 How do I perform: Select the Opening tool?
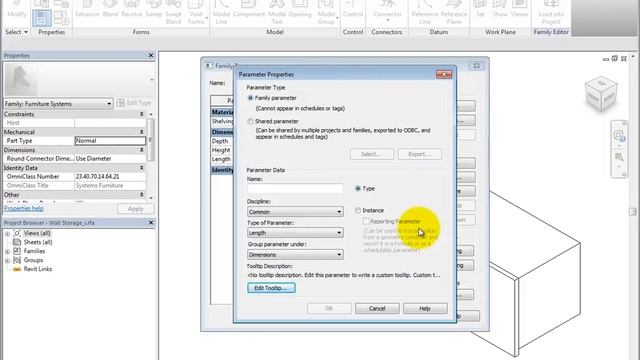[300, 10]
